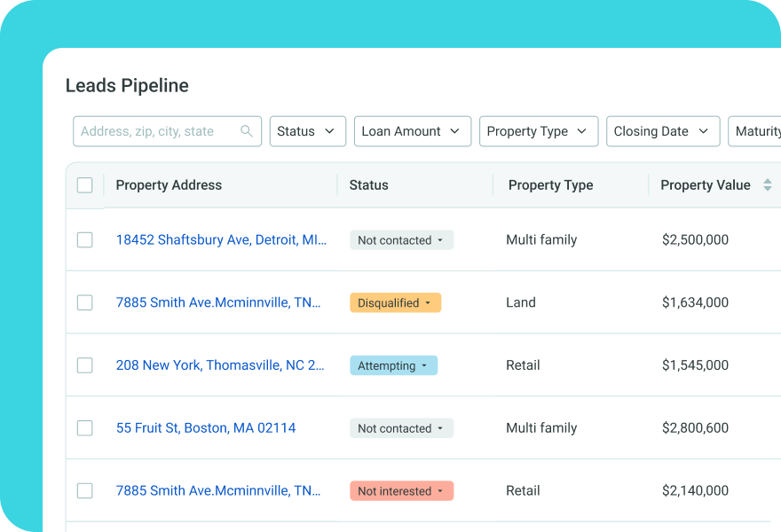Screen dimensions: 781x532
Task: Click the Property Value column header
Action: pyautogui.click(x=706, y=185)
